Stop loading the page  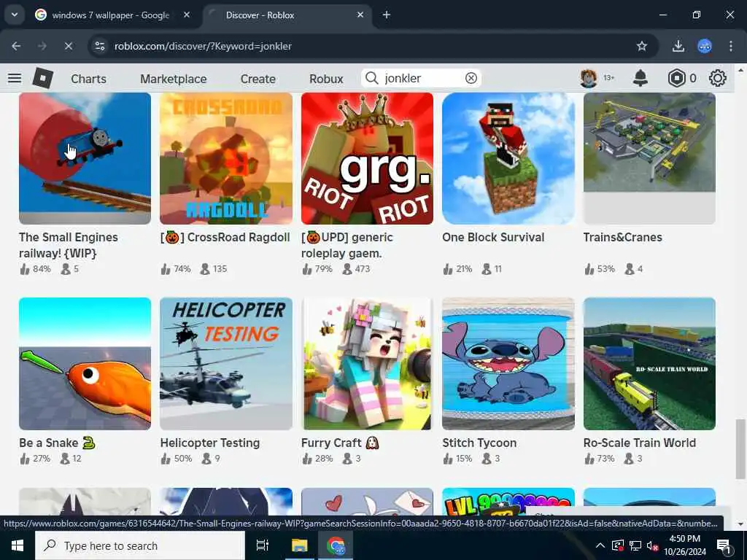tap(68, 46)
